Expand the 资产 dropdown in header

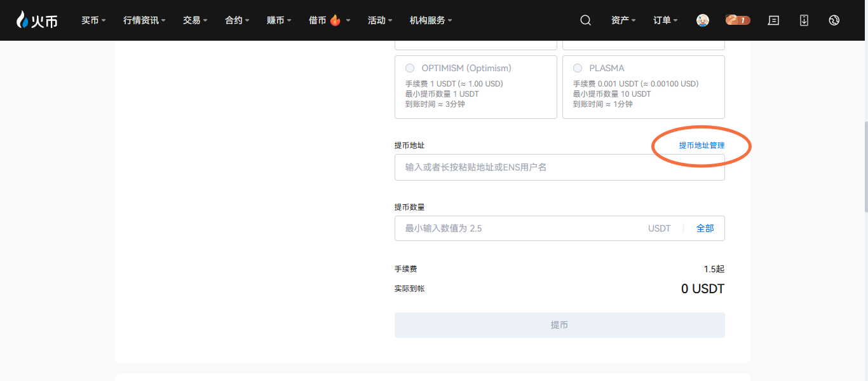pos(623,20)
